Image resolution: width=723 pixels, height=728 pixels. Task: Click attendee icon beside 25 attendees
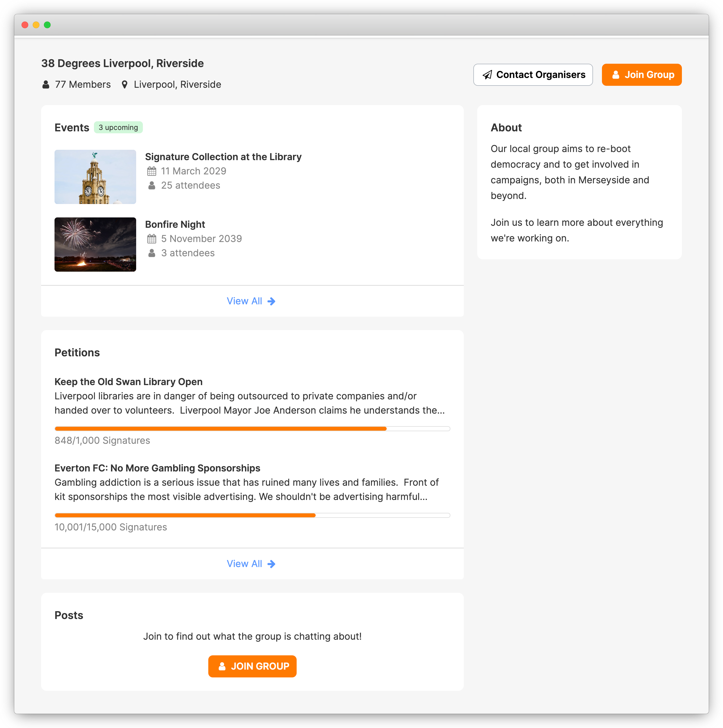(x=152, y=185)
